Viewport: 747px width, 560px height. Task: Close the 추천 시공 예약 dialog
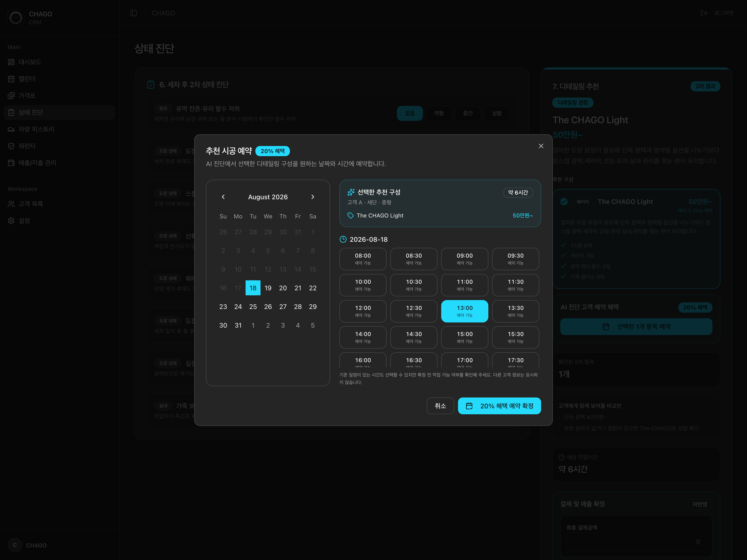[541, 146]
